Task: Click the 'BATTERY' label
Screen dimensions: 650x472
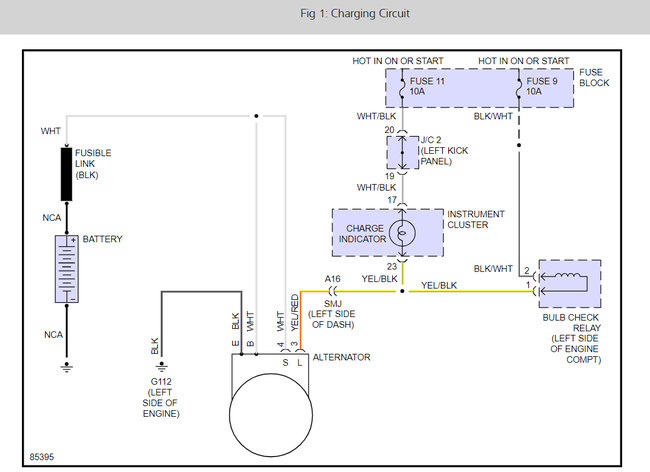Action: pos(102,239)
